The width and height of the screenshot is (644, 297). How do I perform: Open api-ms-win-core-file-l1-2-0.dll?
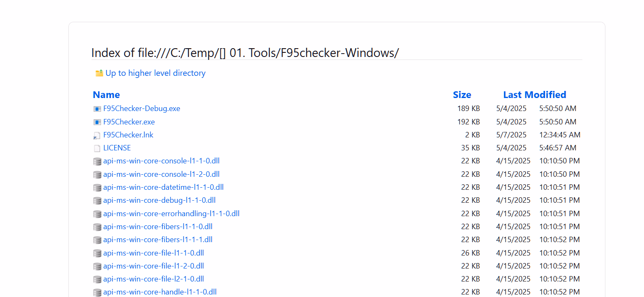tap(154, 266)
